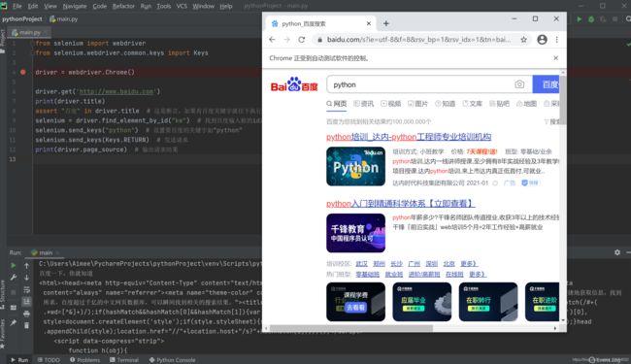The image size is (631, 364).
Task: Click the Debug bug icon in PyCharm toolbar
Action: 591,18
